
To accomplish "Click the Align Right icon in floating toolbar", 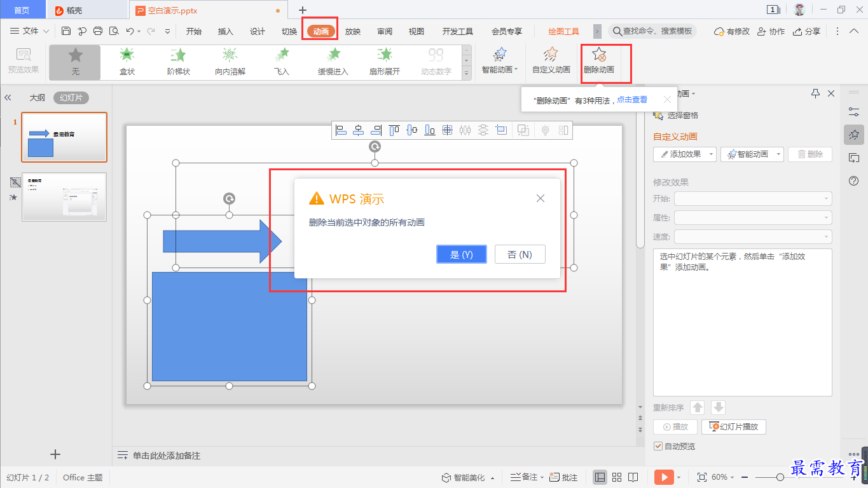I will click(x=376, y=130).
